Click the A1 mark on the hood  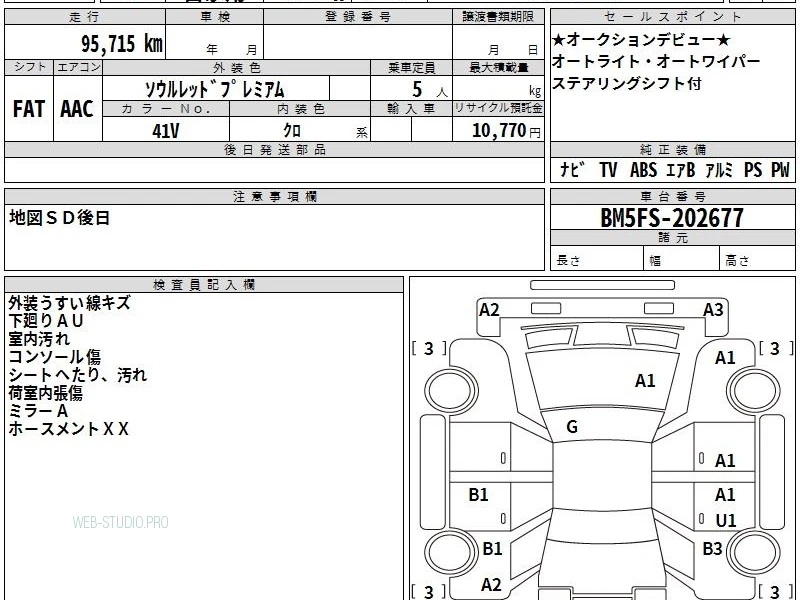(645, 381)
